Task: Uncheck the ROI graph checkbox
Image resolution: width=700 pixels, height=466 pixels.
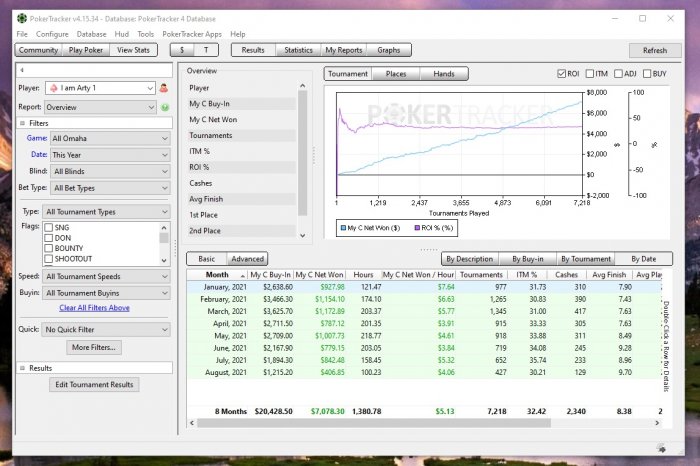Action: (561, 74)
